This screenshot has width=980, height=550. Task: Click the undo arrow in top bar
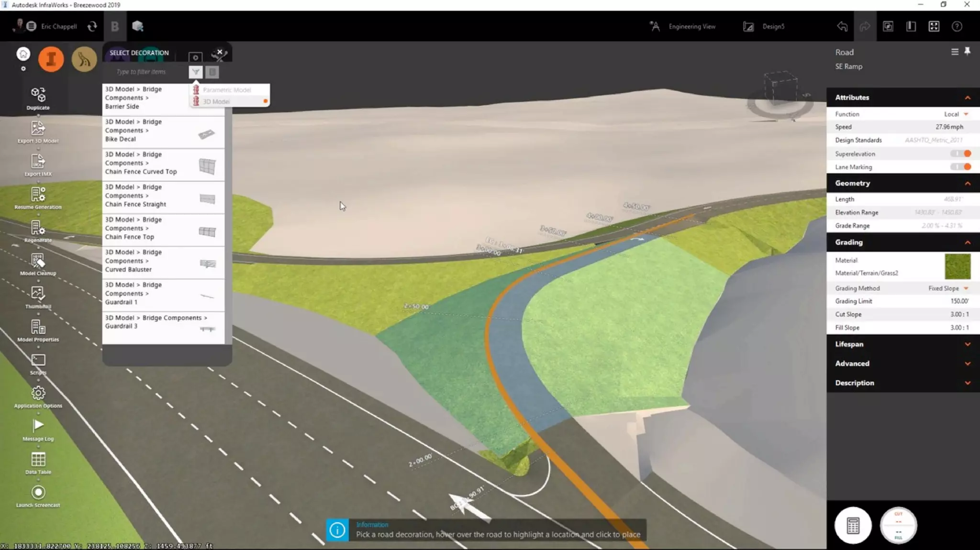pos(842,26)
